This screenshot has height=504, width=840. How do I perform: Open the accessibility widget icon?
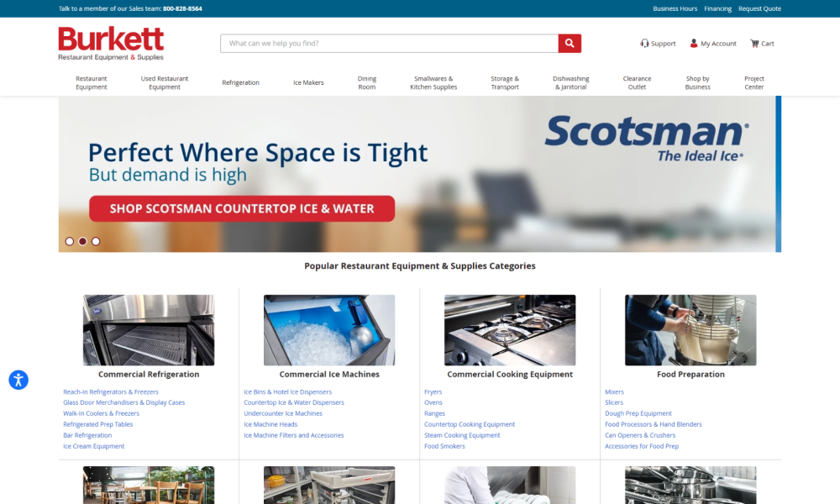click(18, 380)
